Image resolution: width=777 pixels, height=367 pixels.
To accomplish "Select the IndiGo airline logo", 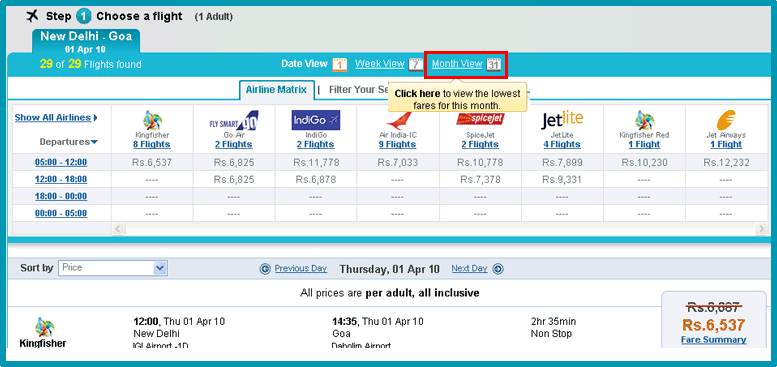I will (x=316, y=120).
